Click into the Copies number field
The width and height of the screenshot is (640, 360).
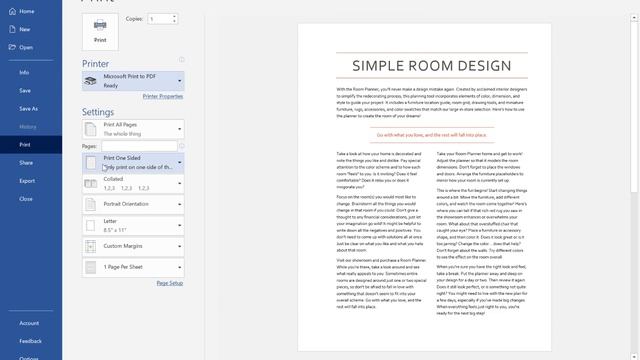tap(159, 19)
